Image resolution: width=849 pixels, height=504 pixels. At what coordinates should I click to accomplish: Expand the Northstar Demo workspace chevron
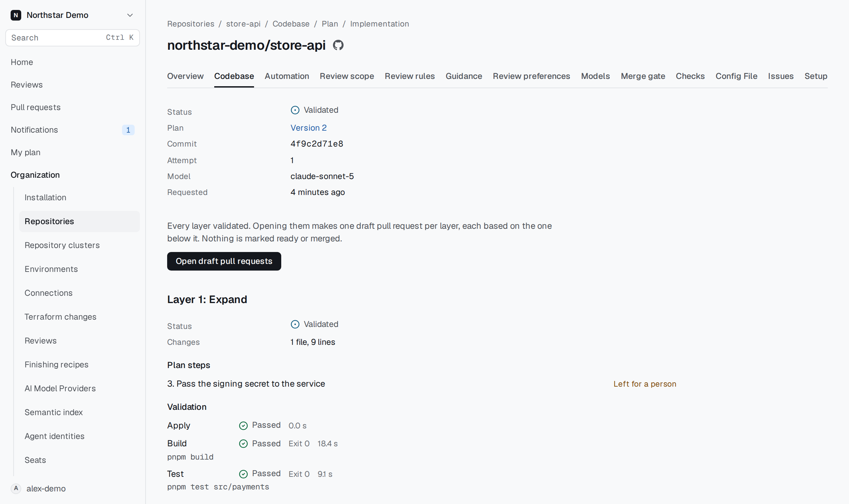pos(130,15)
